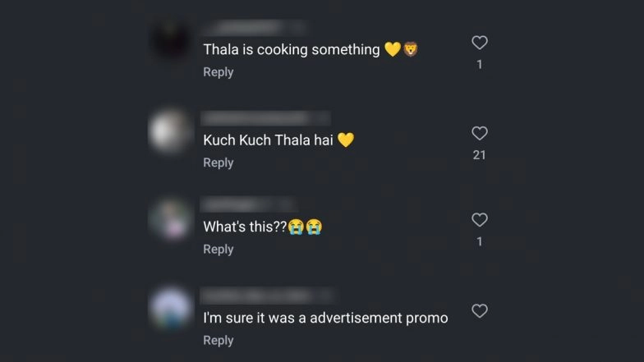This screenshot has height=362, width=644.
Task: View like count under 'Thala is cooking' heart
Action: point(480,64)
